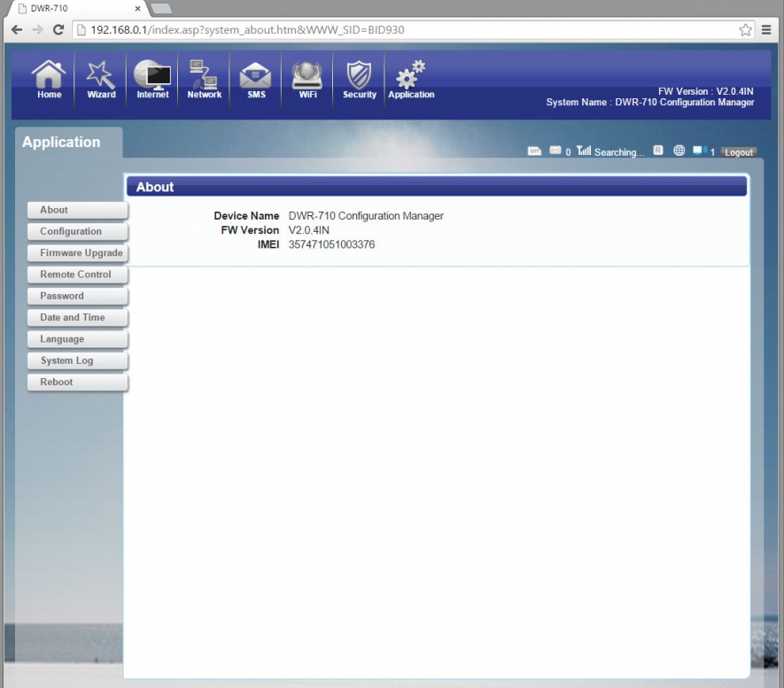Click the Searching... network status text
Image resolution: width=784 pixels, height=688 pixels.
pos(619,152)
